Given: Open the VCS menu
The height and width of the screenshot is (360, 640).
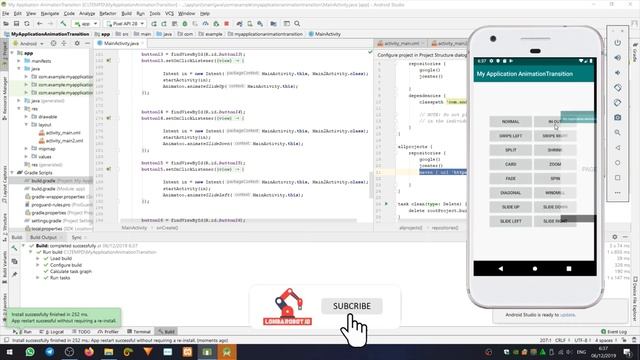Looking at the screenshot, I should coord(169,13).
